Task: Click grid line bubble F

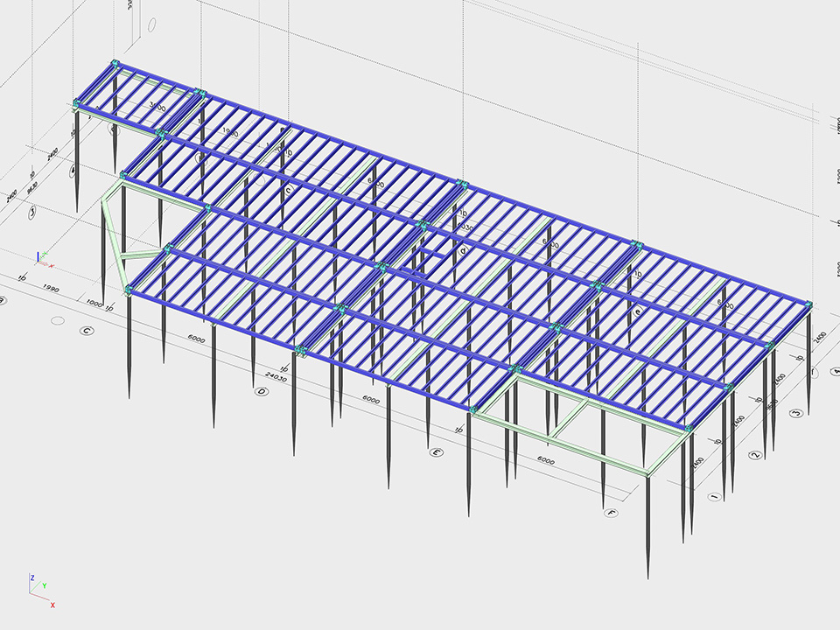Action: [x=612, y=513]
